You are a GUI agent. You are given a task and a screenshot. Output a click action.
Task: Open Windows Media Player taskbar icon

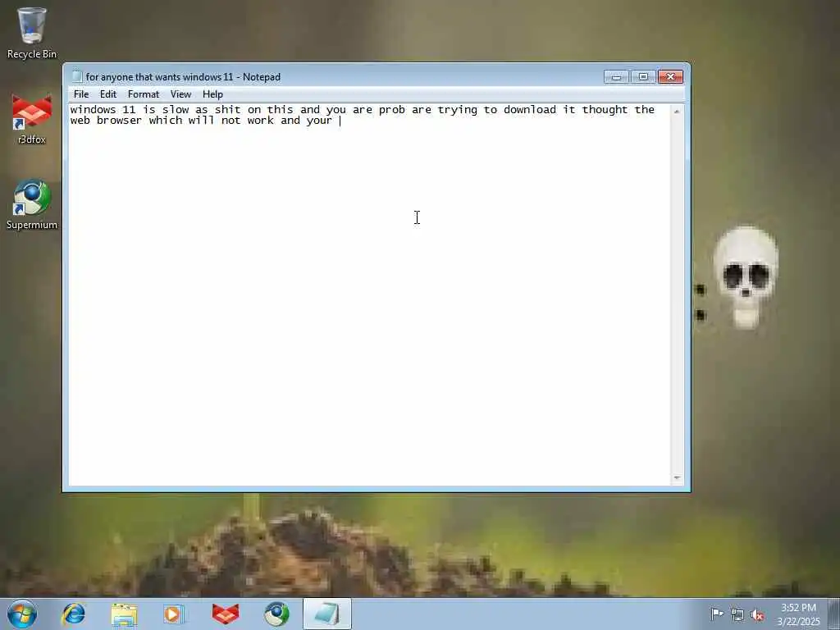pyautogui.click(x=174, y=614)
